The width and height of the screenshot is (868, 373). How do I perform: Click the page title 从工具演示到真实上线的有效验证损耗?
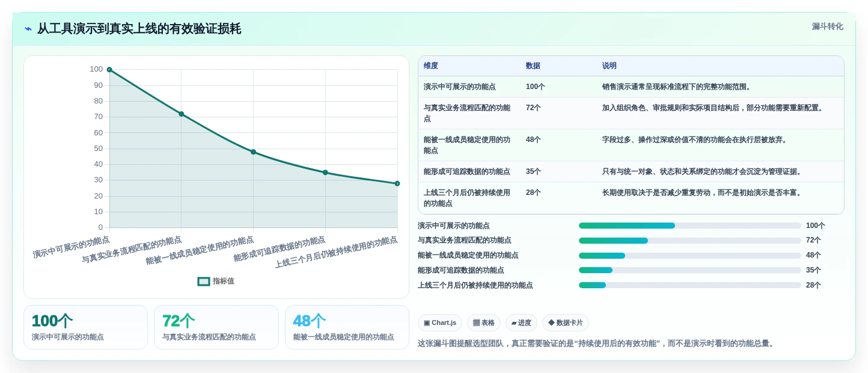point(139,29)
